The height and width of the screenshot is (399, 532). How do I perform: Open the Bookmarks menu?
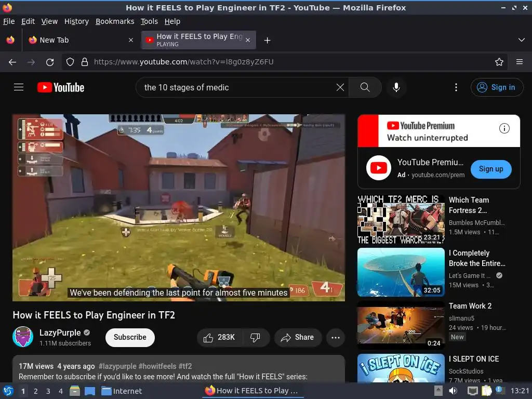coord(115,21)
